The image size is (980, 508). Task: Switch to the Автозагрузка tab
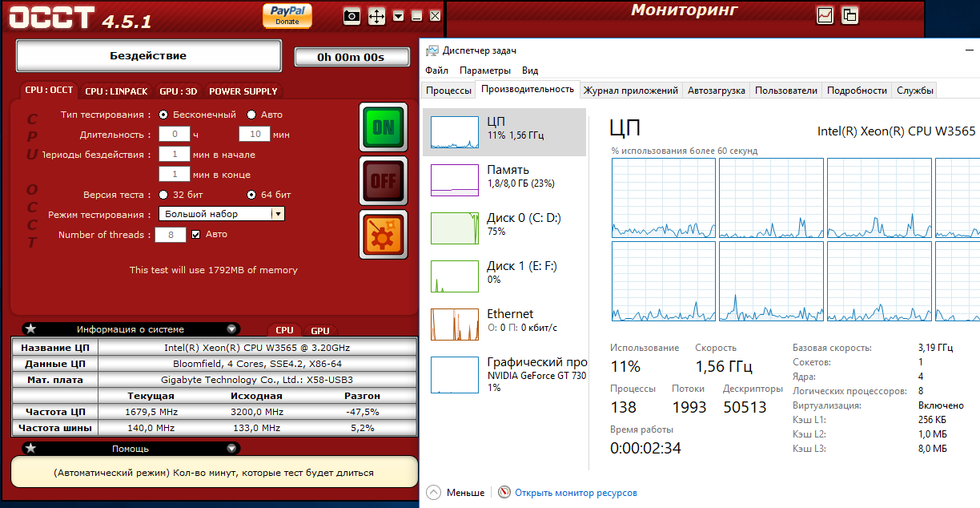point(717,91)
